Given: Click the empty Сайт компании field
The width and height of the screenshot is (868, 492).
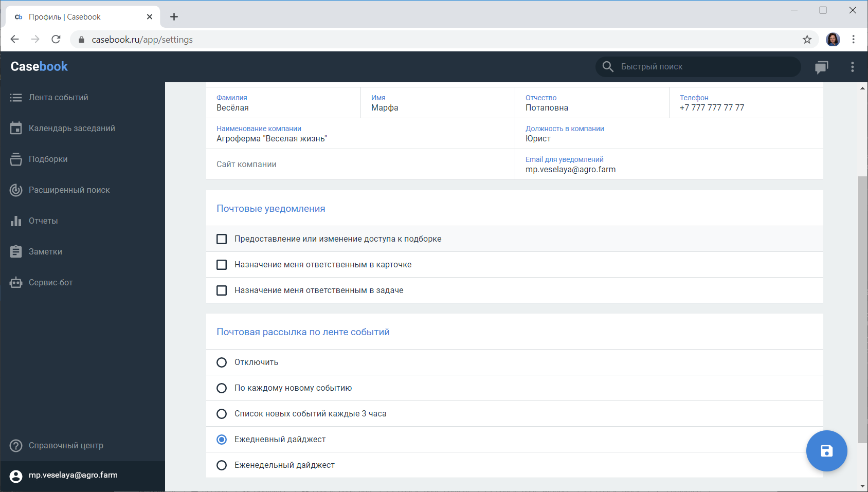Looking at the screenshot, I should (360, 165).
